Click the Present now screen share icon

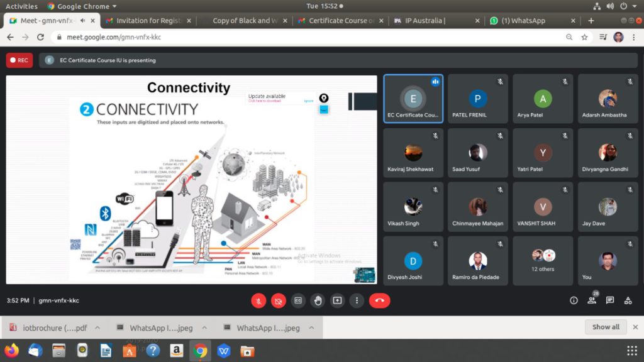pos(337,300)
